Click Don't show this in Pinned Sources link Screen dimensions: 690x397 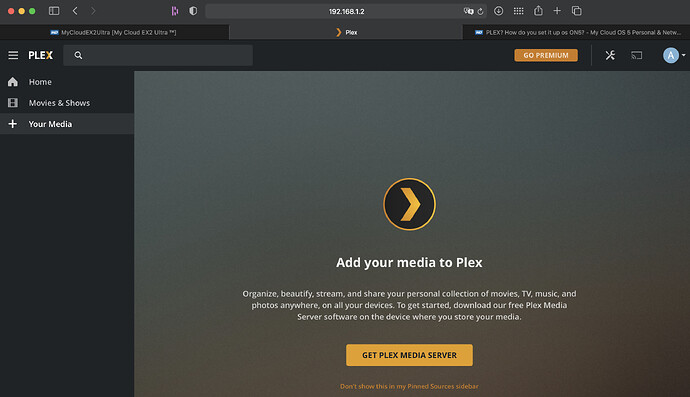[x=409, y=386]
